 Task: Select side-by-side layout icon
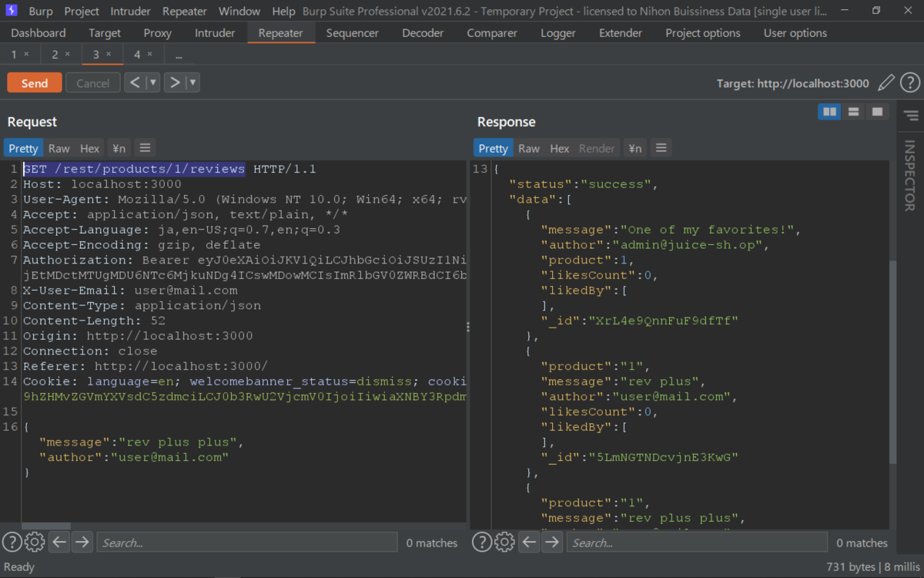[829, 112]
